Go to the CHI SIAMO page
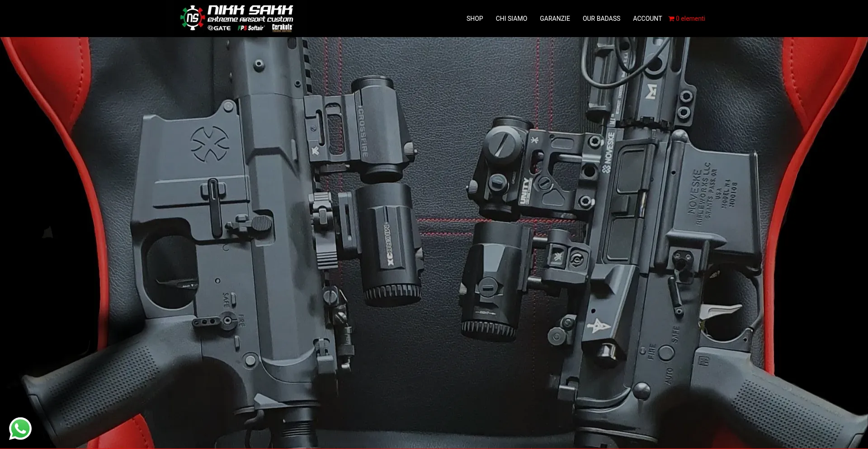Image resolution: width=868 pixels, height=449 pixels. pyautogui.click(x=511, y=19)
